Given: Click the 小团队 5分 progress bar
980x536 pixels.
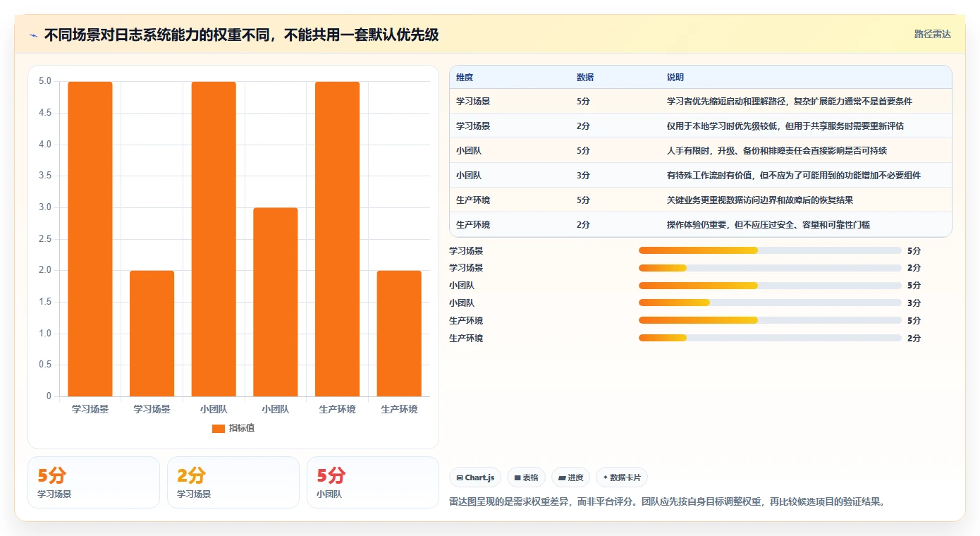Looking at the screenshot, I should 770,286.
